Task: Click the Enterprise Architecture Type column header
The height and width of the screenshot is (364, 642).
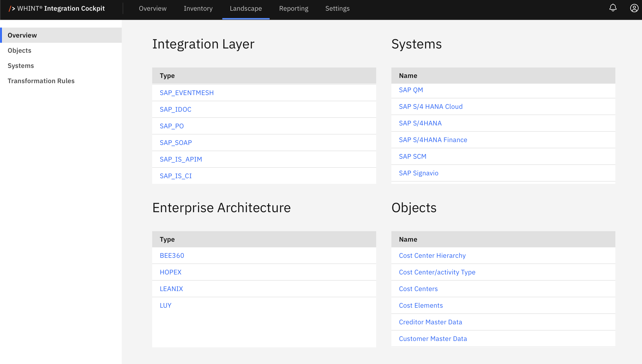Action: (264, 239)
